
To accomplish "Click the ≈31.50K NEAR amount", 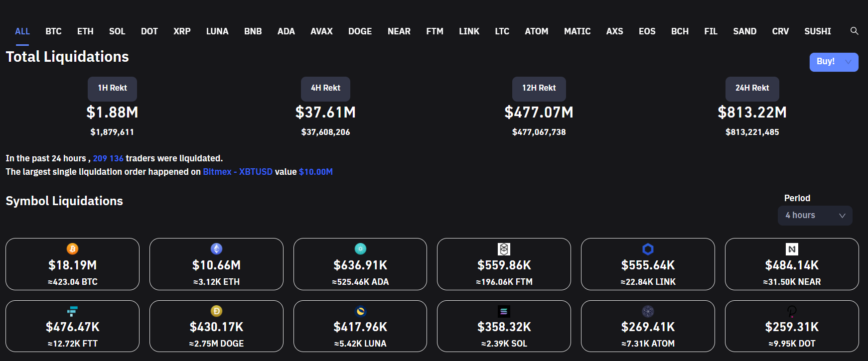I will coord(792,282).
